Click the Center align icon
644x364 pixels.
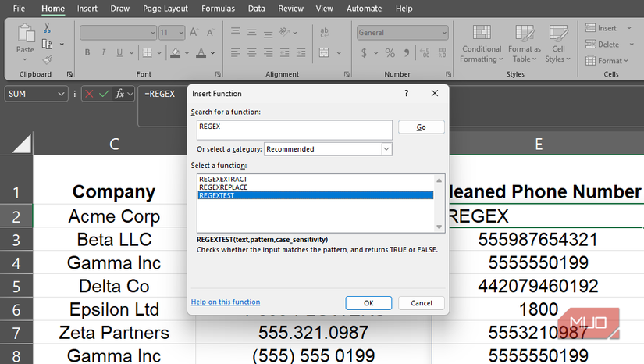tap(252, 52)
